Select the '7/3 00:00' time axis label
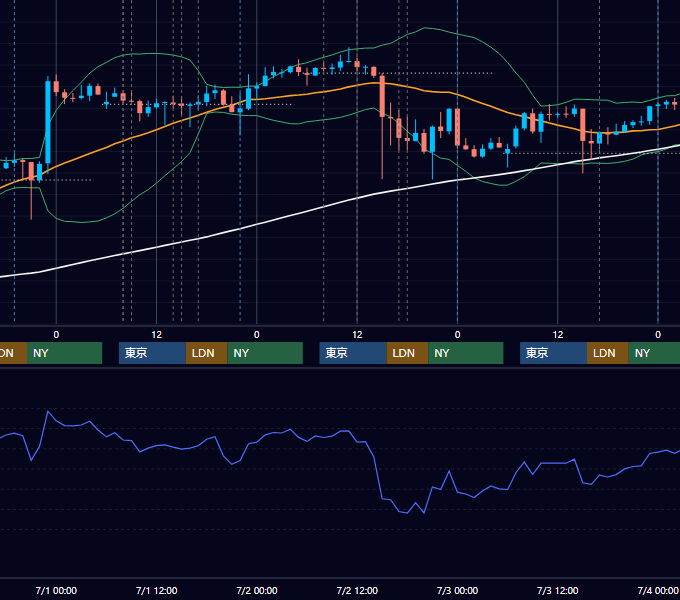The image size is (680, 600). point(457,590)
